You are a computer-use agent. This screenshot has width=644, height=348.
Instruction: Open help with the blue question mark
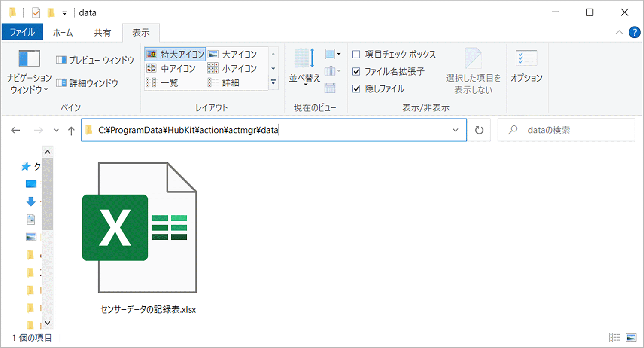[x=634, y=32]
